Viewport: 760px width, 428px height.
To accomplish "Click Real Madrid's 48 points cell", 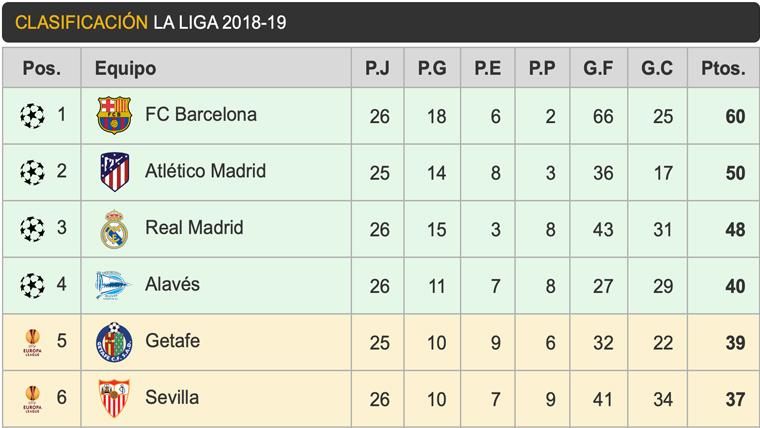I will (x=735, y=229).
